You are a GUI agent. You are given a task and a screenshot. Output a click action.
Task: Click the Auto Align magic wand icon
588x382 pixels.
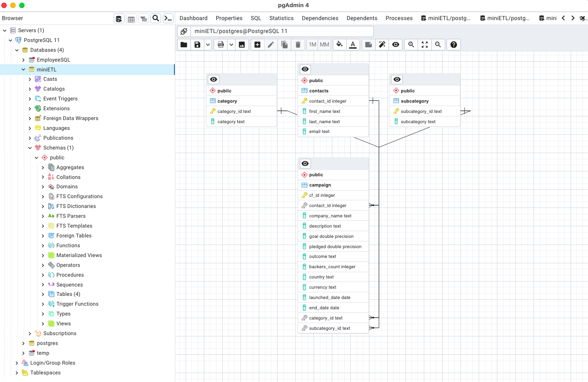[381, 44]
